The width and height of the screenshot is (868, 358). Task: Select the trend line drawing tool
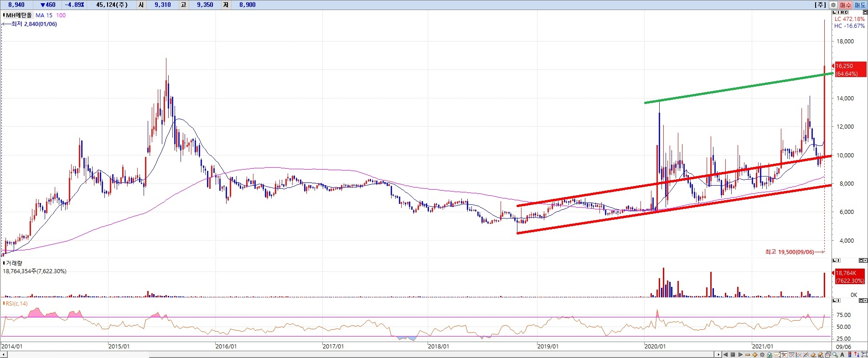[x=806, y=354]
